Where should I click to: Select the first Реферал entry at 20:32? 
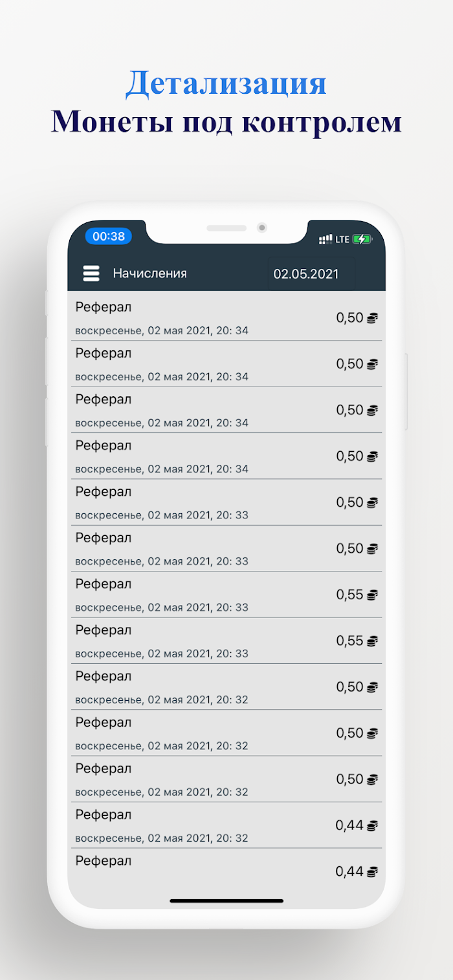click(225, 687)
